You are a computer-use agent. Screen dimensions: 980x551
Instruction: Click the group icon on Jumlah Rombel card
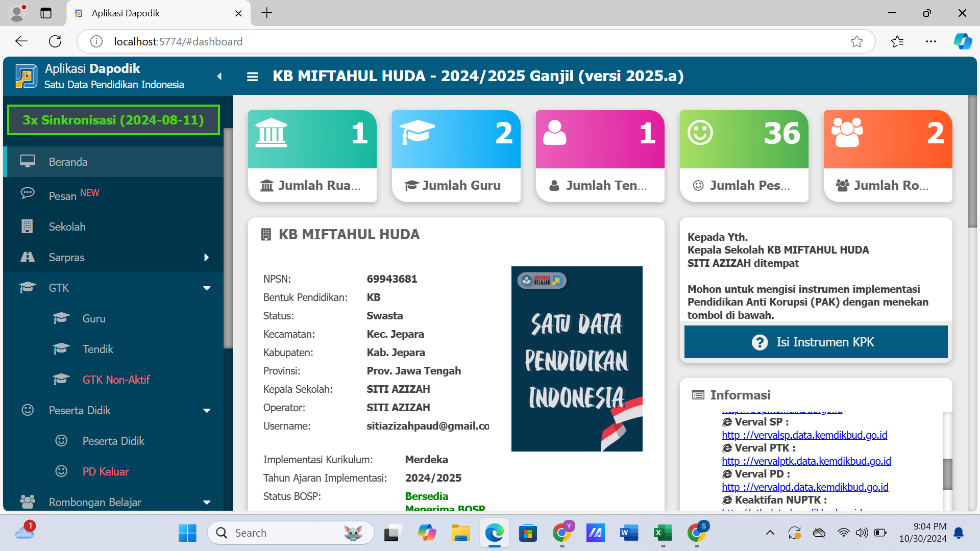[x=847, y=133]
